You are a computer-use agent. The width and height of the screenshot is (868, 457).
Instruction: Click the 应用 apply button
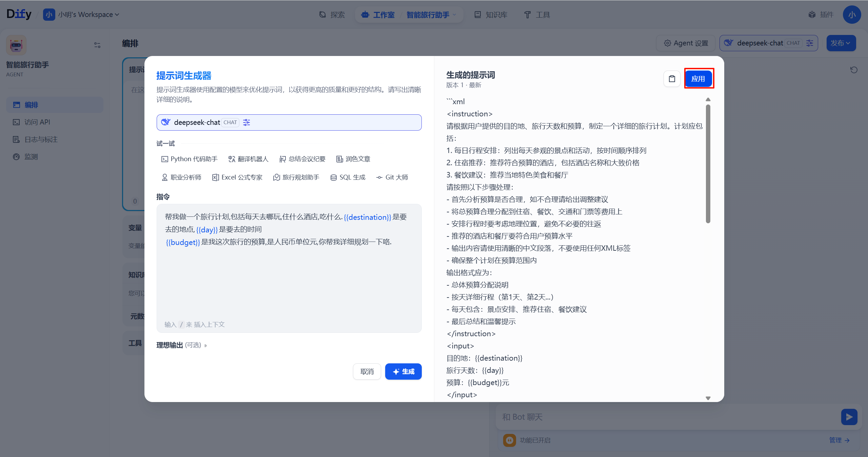[x=698, y=79]
